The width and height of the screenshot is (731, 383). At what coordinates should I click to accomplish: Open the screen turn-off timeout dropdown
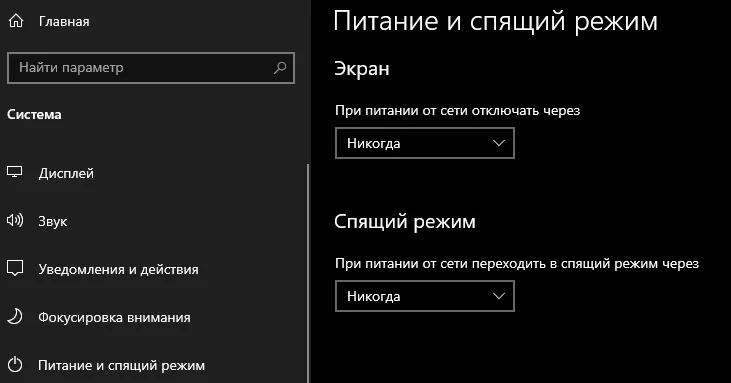pyautogui.click(x=425, y=143)
